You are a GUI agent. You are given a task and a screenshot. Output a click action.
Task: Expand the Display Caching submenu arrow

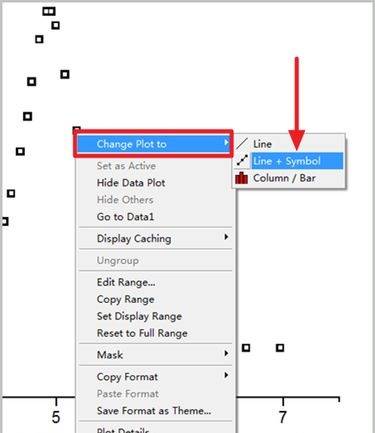pyautogui.click(x=226, y=237)
